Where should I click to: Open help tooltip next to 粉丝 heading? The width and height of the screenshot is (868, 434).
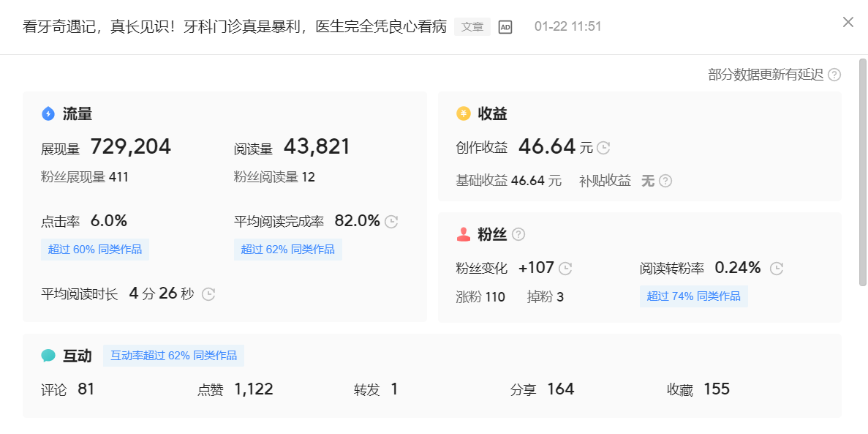coord(518,234)
